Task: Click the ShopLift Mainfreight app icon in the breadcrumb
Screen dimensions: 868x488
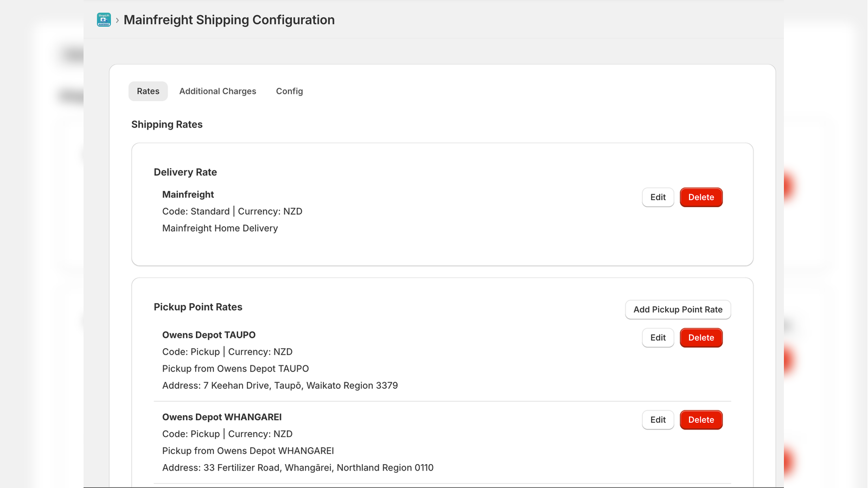Action: point(104,20)
